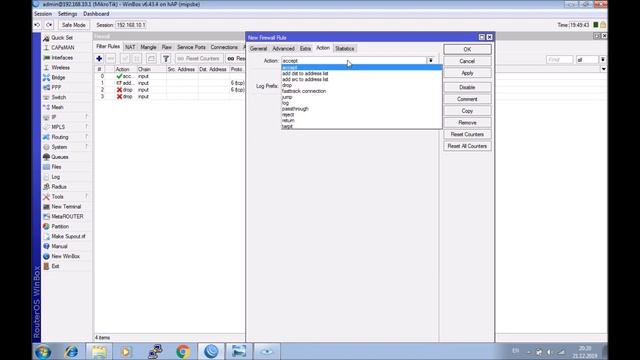
Task: Click the comment icon in Firewall toolbar
Action: click(x=151, y=59)
